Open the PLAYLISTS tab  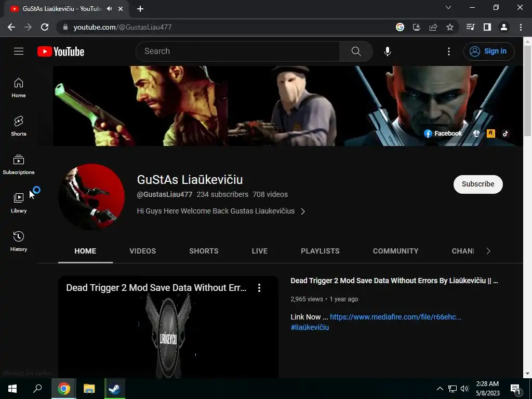click(x=320, y=251)
